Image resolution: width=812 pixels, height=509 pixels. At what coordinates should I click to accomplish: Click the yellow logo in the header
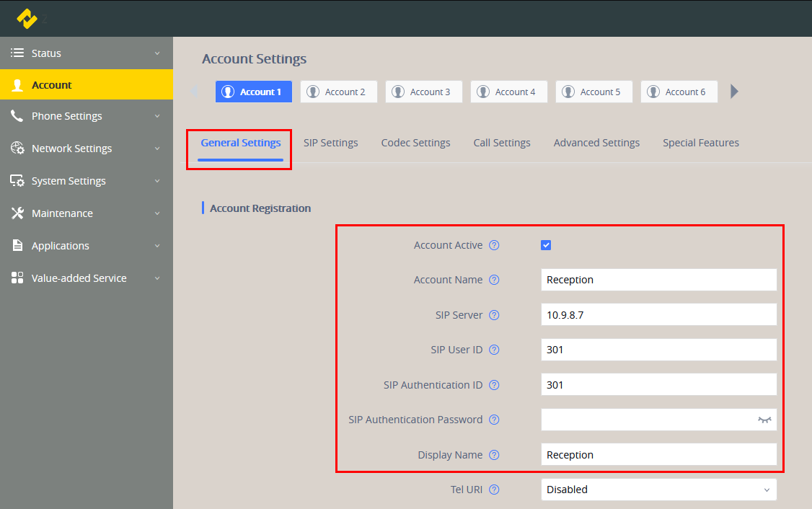27,19
